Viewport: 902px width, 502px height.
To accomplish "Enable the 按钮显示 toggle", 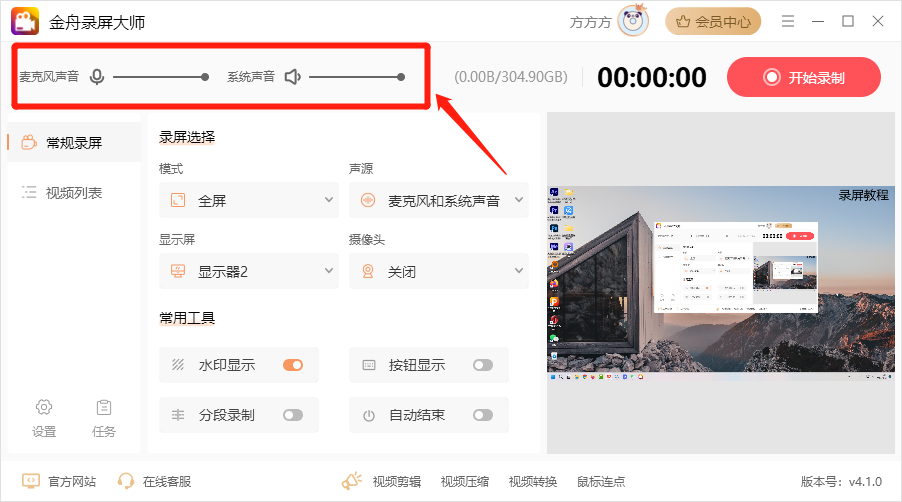I will click(483, 365).
